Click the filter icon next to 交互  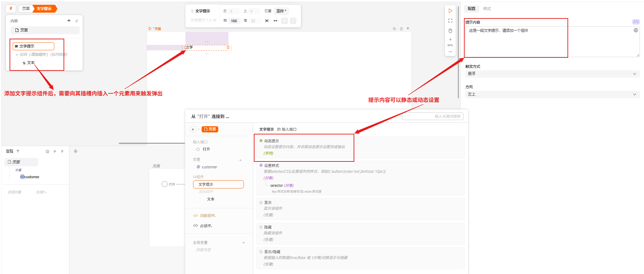(18, 151)
